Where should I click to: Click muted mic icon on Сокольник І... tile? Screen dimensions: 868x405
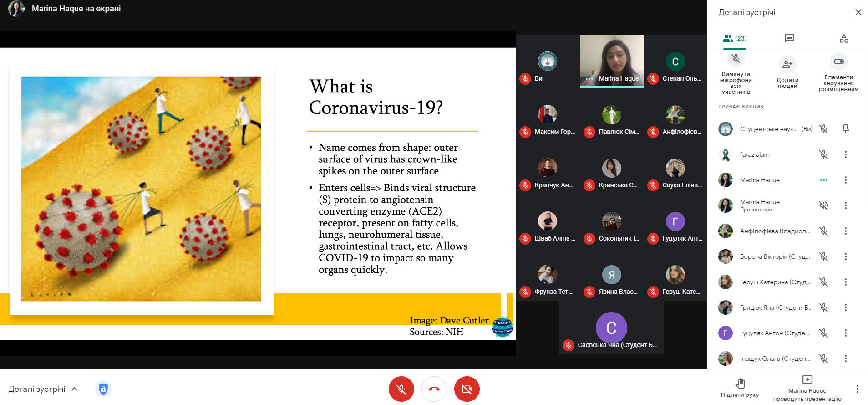(x=589, y=239)
